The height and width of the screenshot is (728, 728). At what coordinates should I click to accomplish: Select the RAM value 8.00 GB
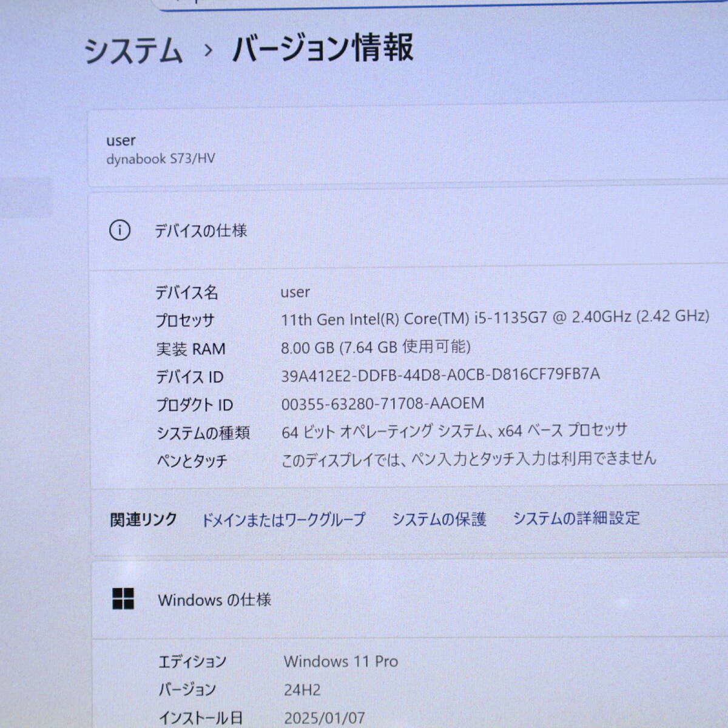376,347
